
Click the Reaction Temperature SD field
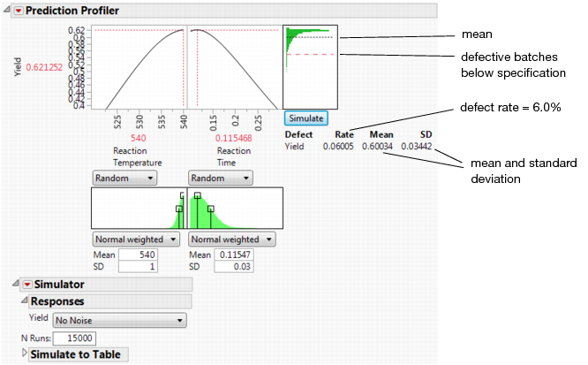138,267
